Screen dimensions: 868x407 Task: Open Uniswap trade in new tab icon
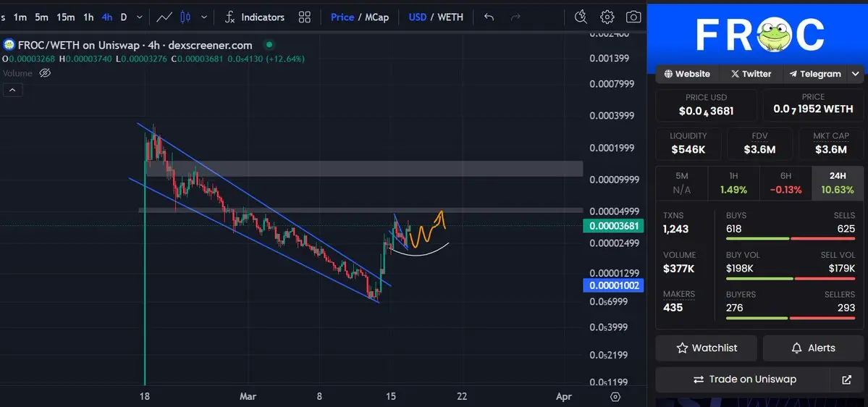click(x=846, y=379)
